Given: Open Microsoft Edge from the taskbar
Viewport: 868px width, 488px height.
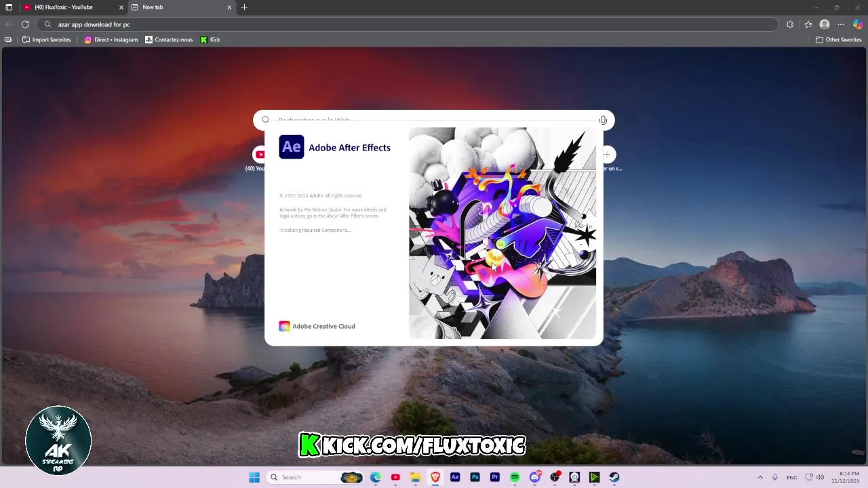Looking at the screenshot, I should (x=376, y=477).
